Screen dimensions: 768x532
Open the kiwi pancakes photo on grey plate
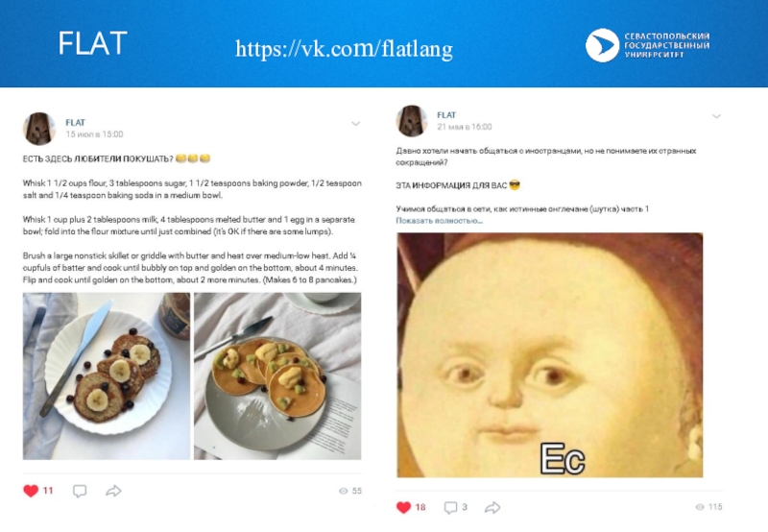(277, 376)
